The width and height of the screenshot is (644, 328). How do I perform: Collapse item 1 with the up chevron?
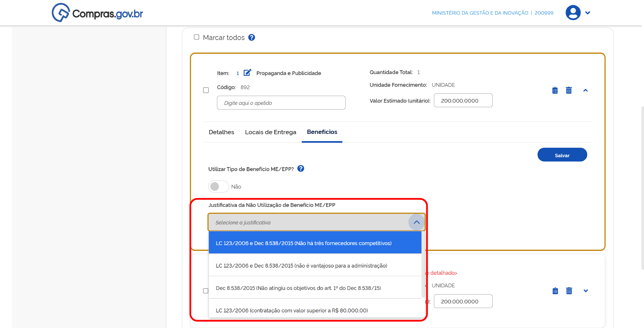pos(585,90)
